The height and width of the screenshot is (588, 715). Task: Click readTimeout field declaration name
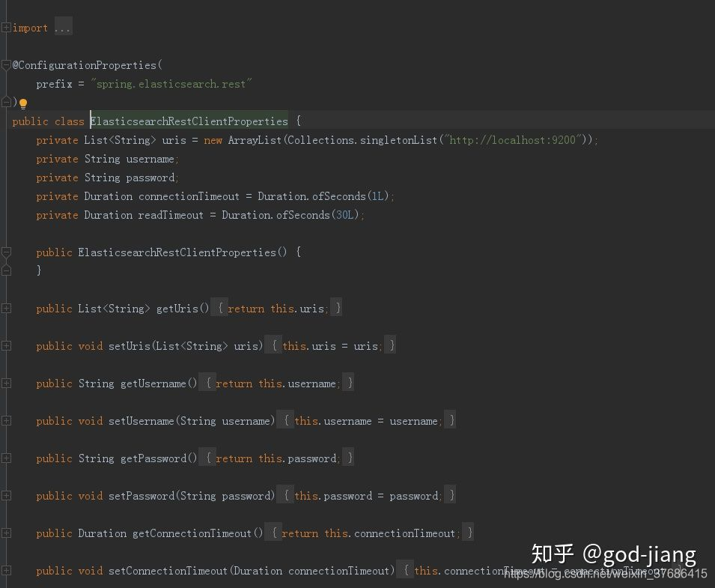[171, 215]
